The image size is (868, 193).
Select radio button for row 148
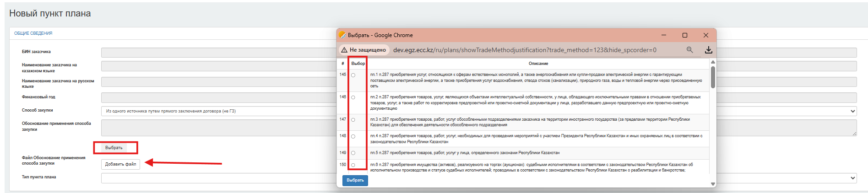click(353, 137)
